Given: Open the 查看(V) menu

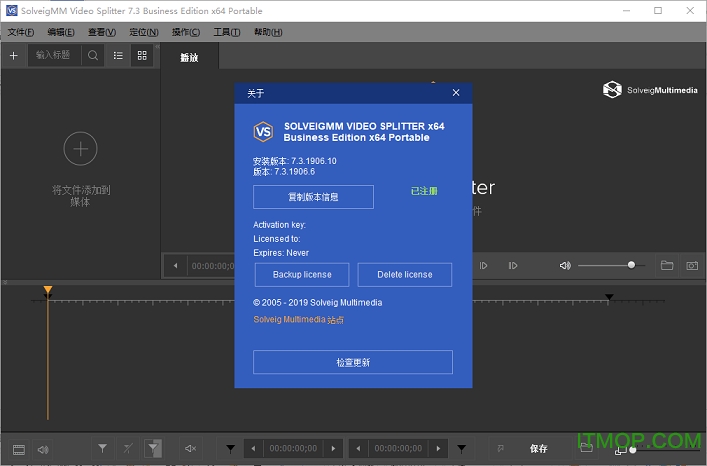Looking at the screenshot, I should pyautogui.click(x=102, y=32).
